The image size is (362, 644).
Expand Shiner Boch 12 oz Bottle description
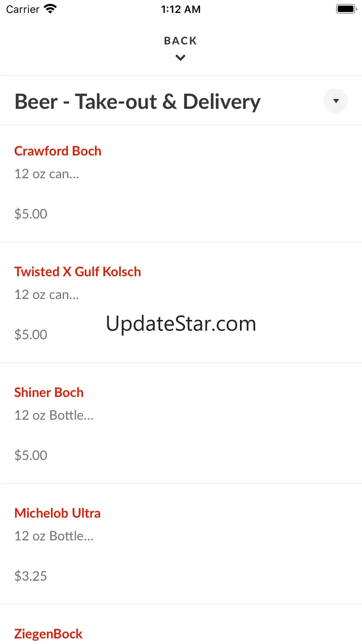(54, 416)
